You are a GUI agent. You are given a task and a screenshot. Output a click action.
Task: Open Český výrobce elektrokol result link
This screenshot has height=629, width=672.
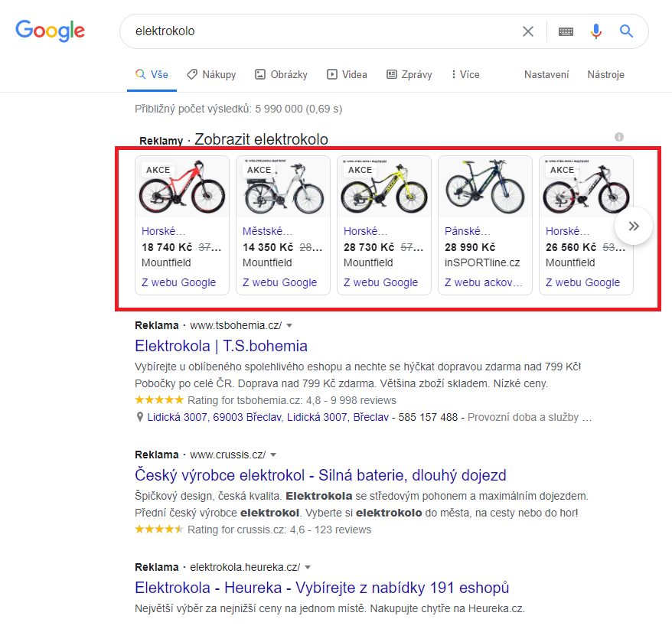(320, 474)
